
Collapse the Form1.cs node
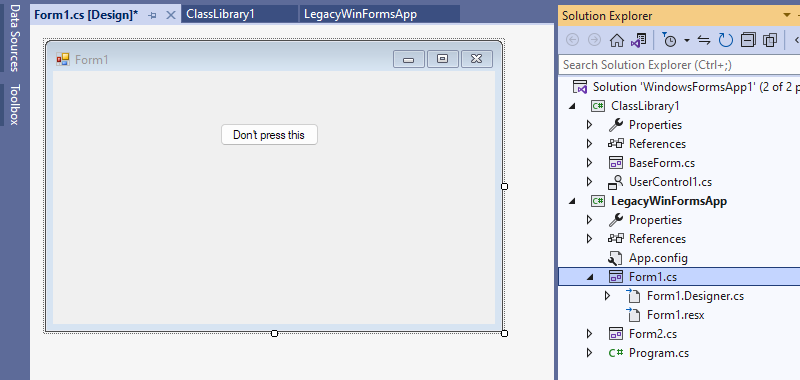tap(590, 277)
